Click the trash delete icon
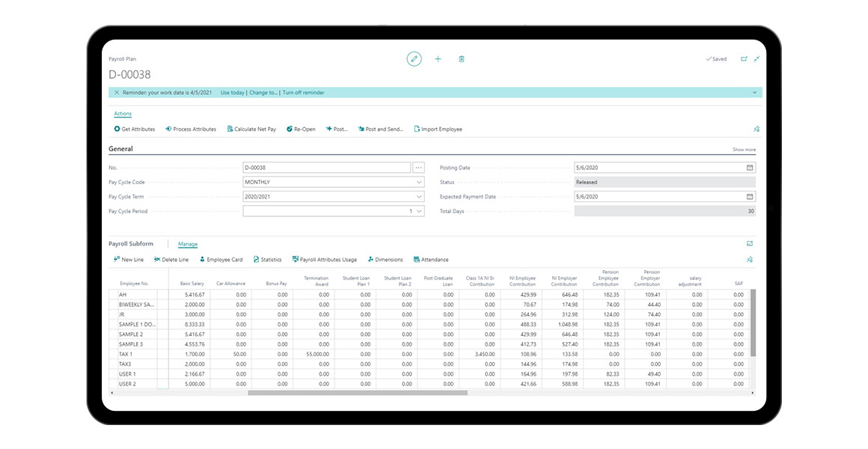The image size is (868, 449). 461,59
